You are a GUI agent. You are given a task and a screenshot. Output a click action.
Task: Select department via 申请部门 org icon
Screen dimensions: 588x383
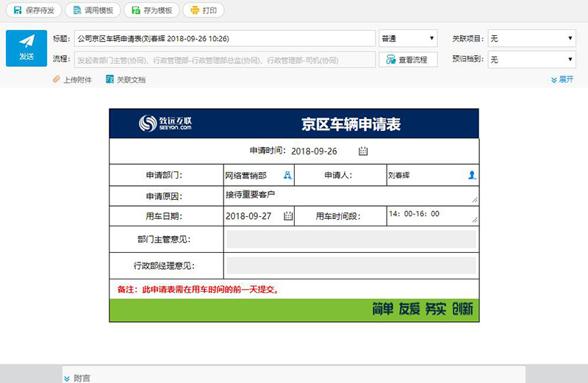coord(287,175)
